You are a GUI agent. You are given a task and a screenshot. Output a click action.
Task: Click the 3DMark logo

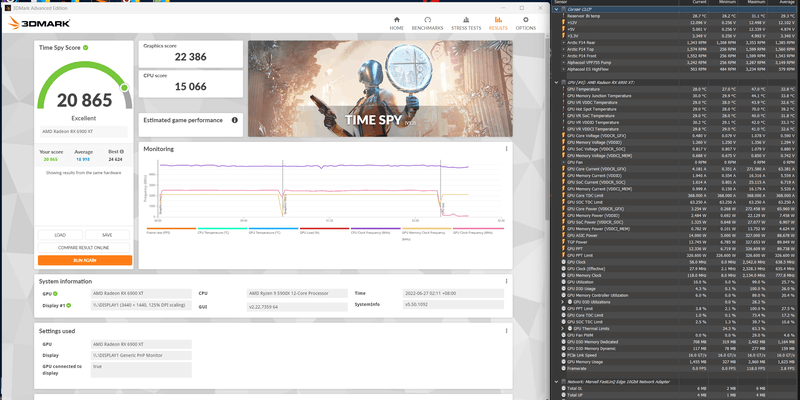click(39, 23)
